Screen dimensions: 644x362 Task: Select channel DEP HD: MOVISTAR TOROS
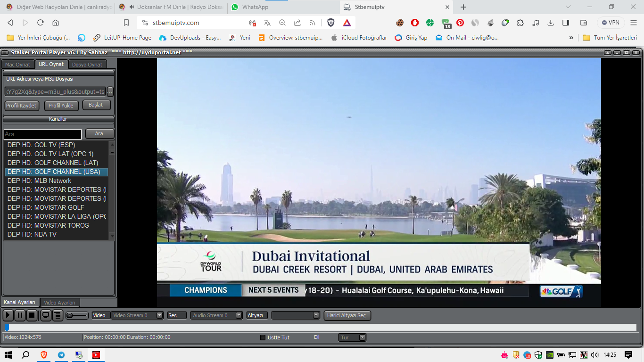point(57,225)
